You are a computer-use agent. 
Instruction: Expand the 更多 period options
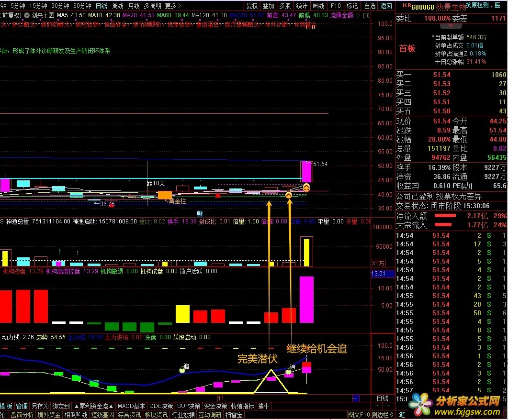(x=173, y=6)
